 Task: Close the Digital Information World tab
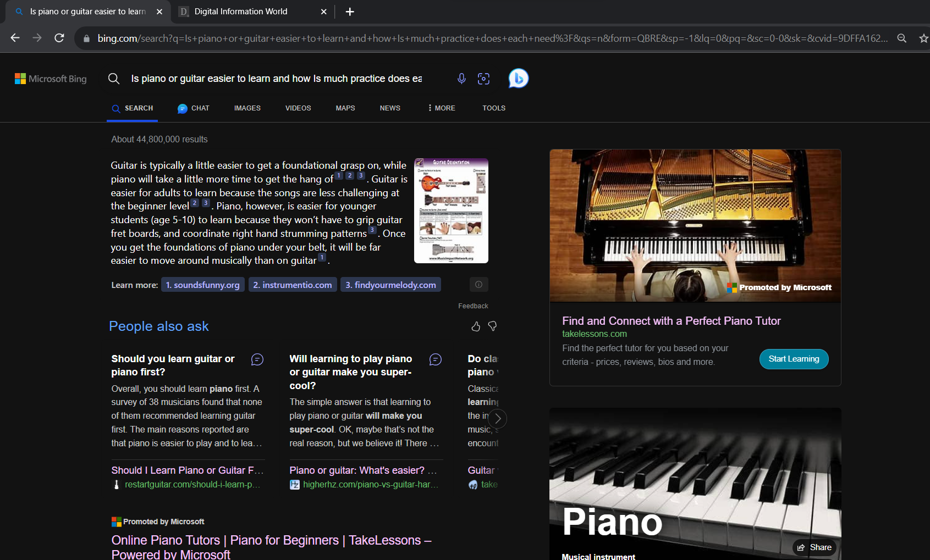point(324,12)
